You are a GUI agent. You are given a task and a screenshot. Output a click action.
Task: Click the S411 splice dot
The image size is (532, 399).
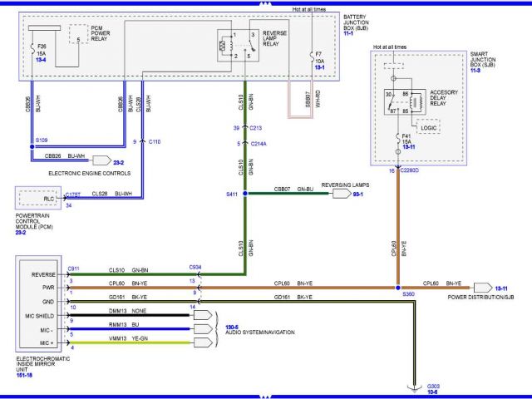(245, 194)
